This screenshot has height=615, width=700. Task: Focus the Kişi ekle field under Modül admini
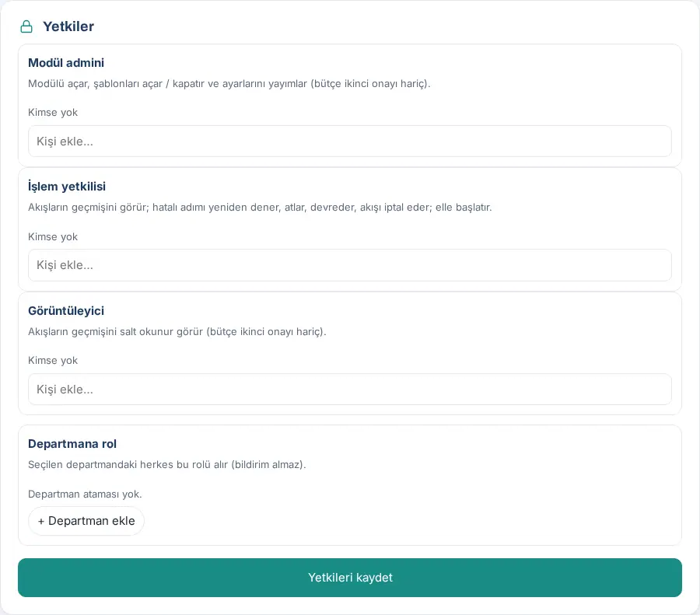(x=349, y=142)
